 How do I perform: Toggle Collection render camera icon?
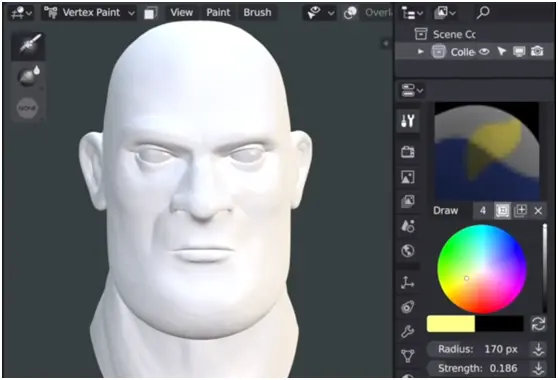click(537, 52)
